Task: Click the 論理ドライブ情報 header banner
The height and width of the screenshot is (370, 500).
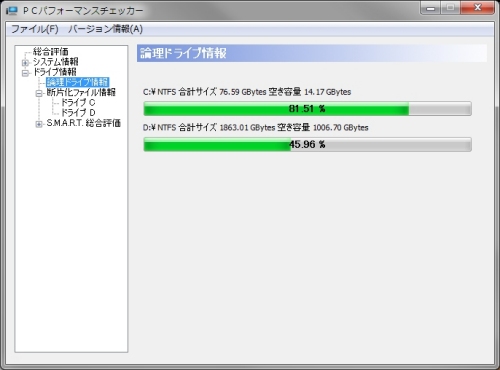Action: 312,53
